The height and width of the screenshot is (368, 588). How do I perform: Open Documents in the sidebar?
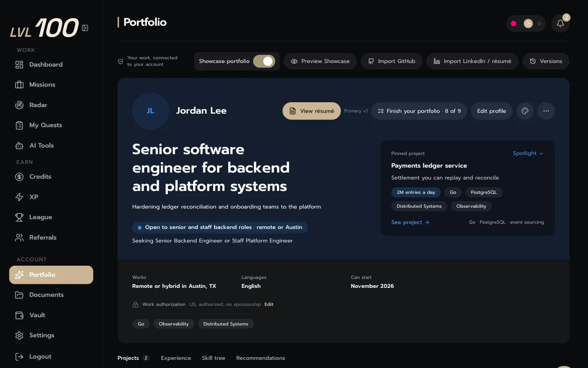[51, 295]
